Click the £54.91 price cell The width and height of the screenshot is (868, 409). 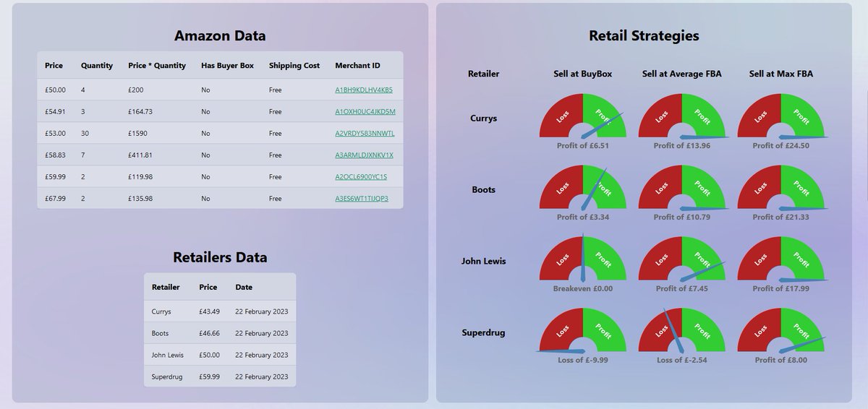55,111
